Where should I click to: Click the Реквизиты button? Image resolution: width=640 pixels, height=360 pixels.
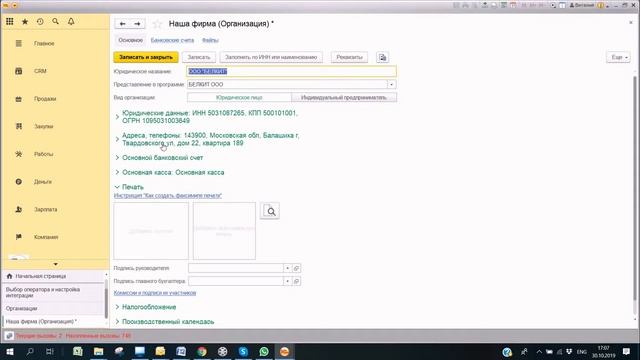(349, 58)
